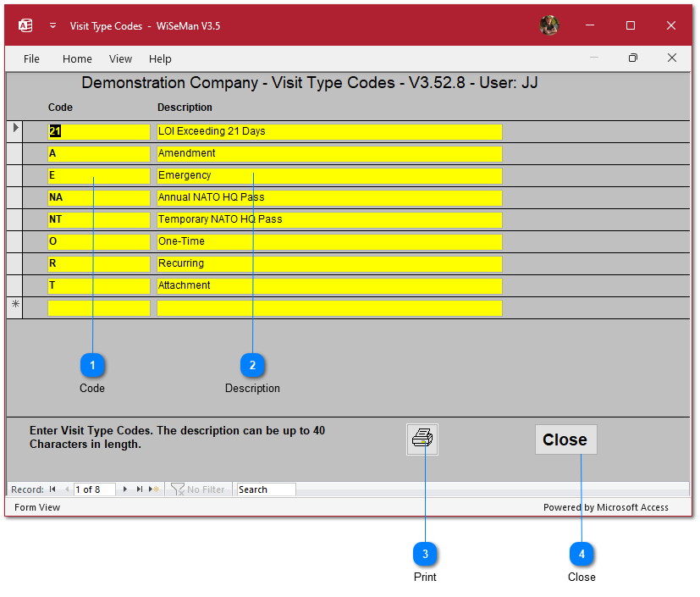
Task: Click the No Filter indicator
Action: tap(198, 489)
